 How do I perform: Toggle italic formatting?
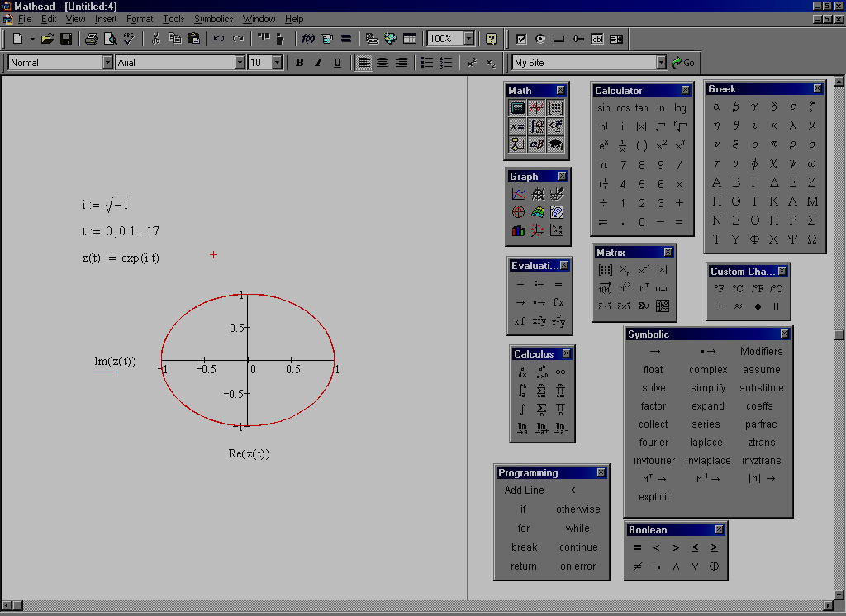(318, 63)
